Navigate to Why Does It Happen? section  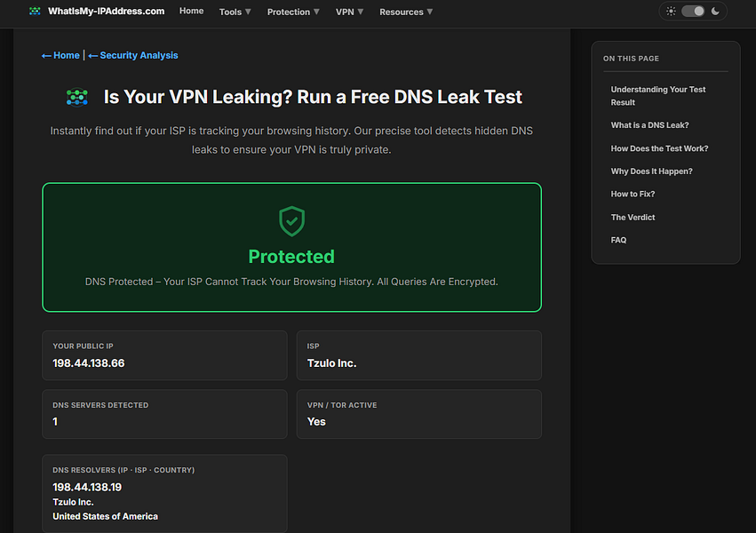coord(652,171)
